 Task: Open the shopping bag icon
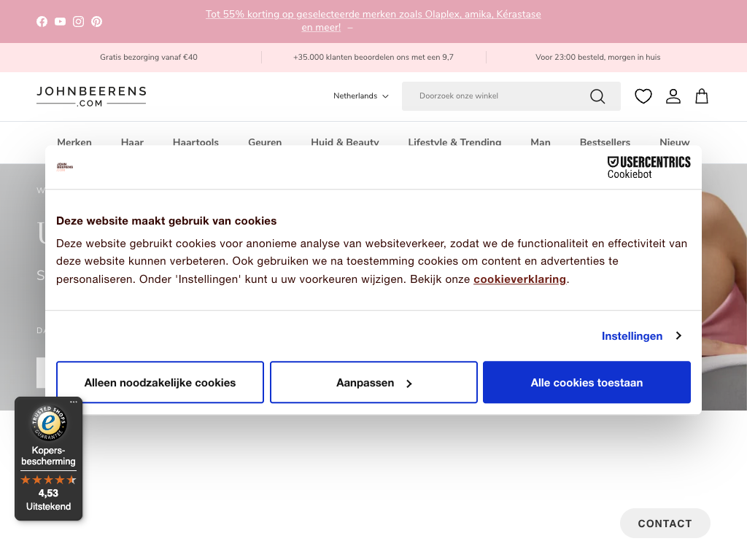[702, 96]
